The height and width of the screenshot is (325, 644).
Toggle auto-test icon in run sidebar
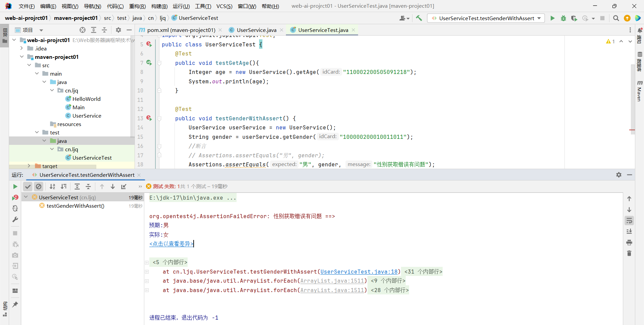pos(15,209)
